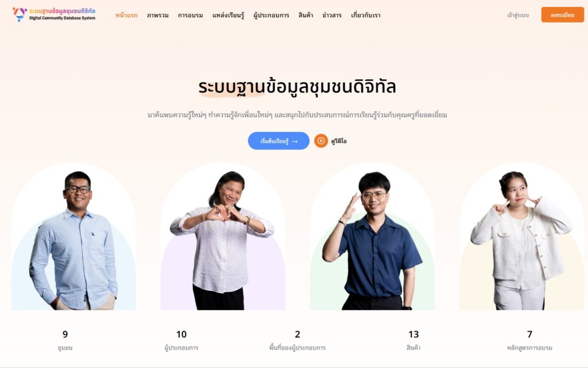Screen dimensions: 588x368
Task: Select man in light blue shirt photo
Action: point(73,236)
